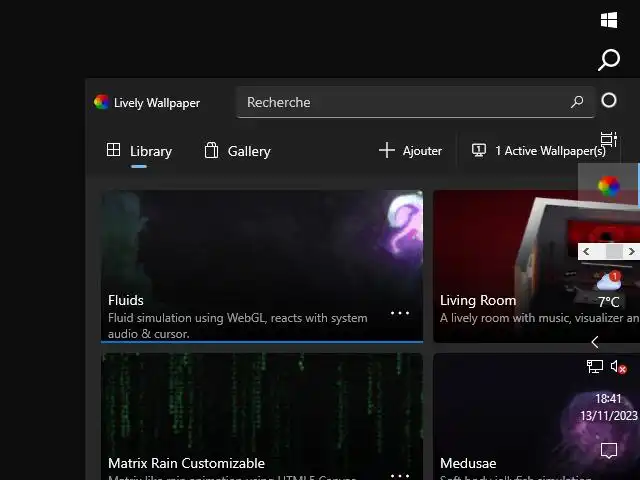Click Lively Wallpaper window title
The image size is (640, 480).
[157, 102]
